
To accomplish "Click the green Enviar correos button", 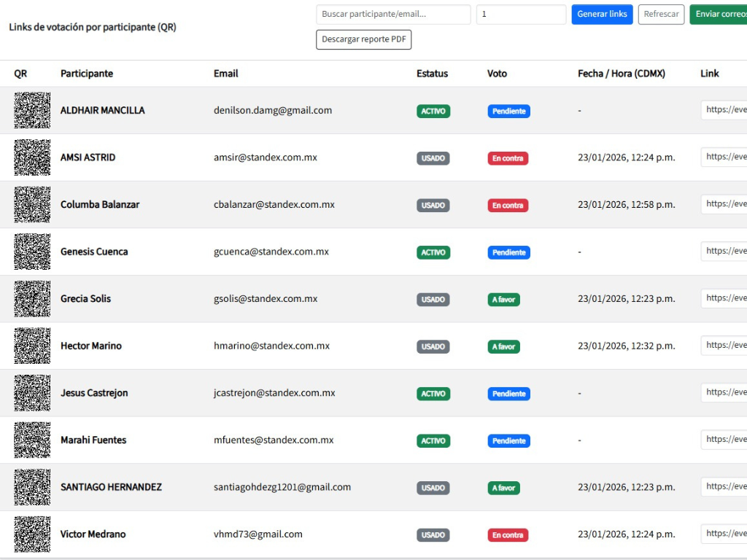I will [719, 15].
